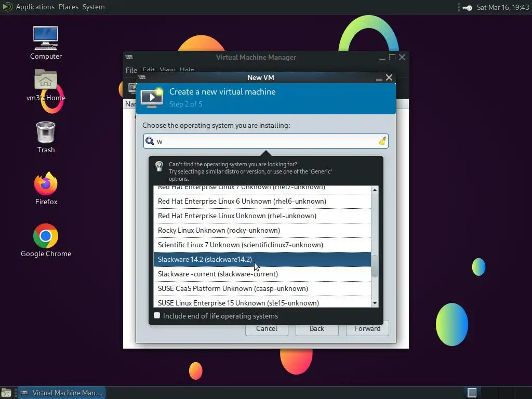532x399 pixels.
Task: Enable Include end of life operating systems
Action: [157, 315]
